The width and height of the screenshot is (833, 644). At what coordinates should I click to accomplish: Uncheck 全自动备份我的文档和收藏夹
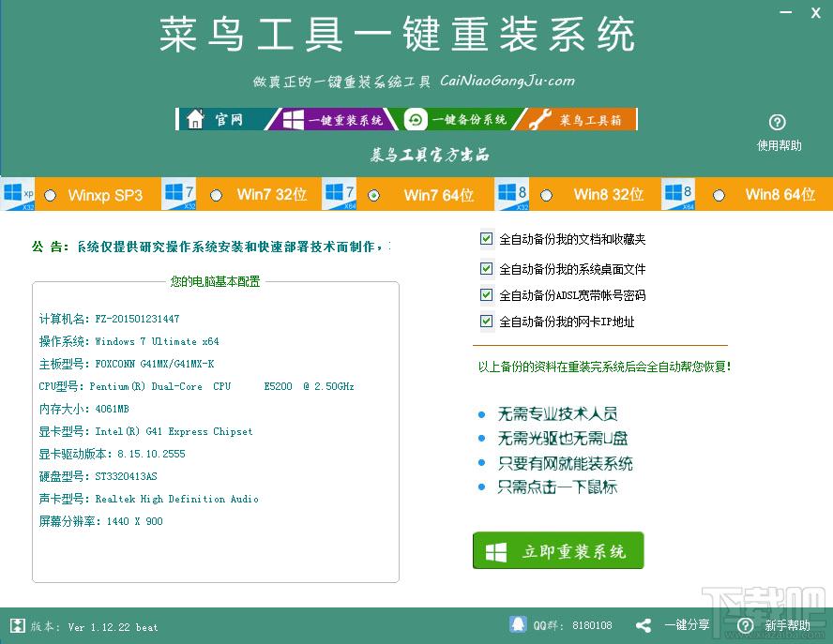point(486,238)
